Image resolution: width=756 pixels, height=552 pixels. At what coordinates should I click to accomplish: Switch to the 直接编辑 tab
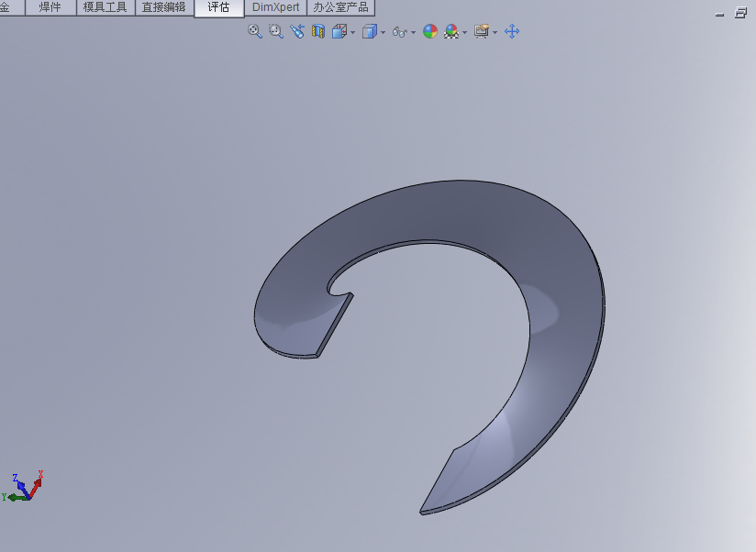pos(164,7)
